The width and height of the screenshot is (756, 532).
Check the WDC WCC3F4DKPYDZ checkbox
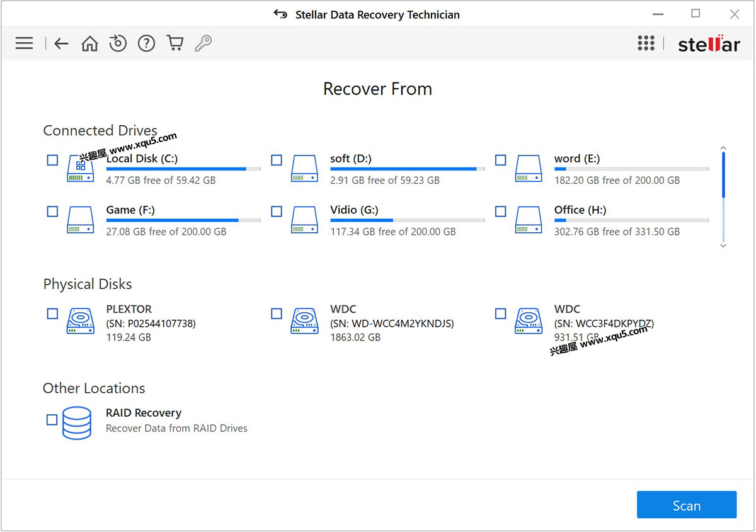point(500,314)
